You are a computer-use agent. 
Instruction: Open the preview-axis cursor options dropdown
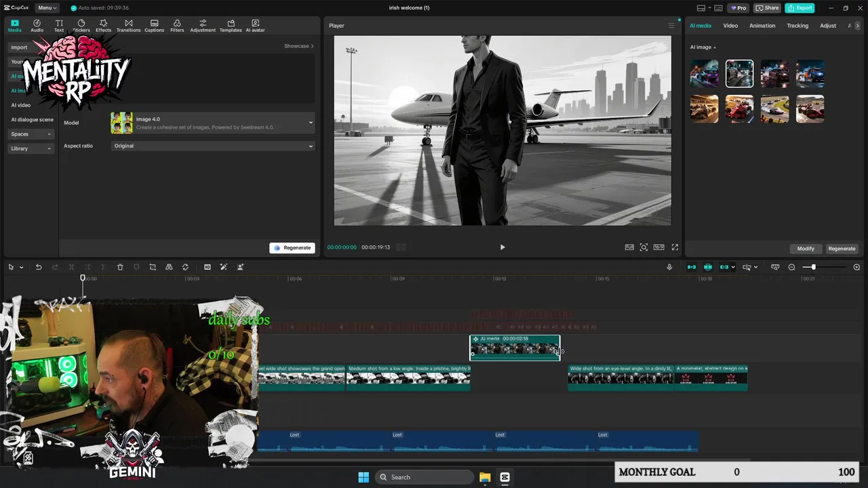click(x=755, y=267)
